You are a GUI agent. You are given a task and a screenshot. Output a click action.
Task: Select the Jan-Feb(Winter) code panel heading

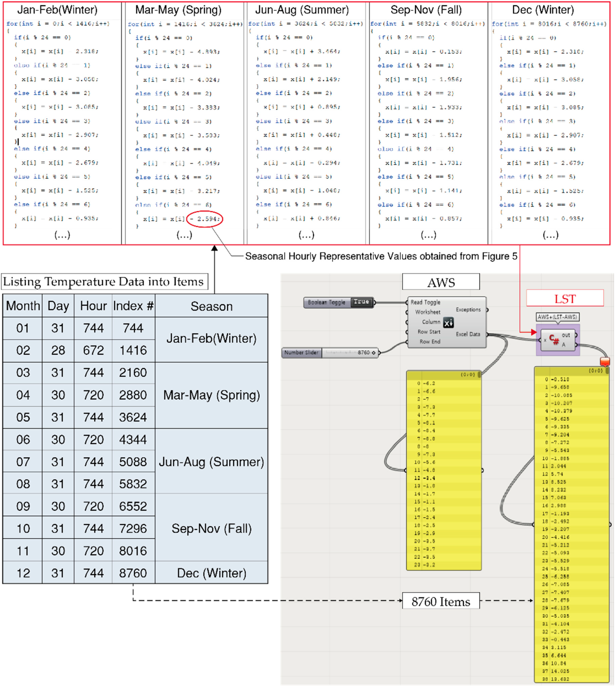(57, 10)
